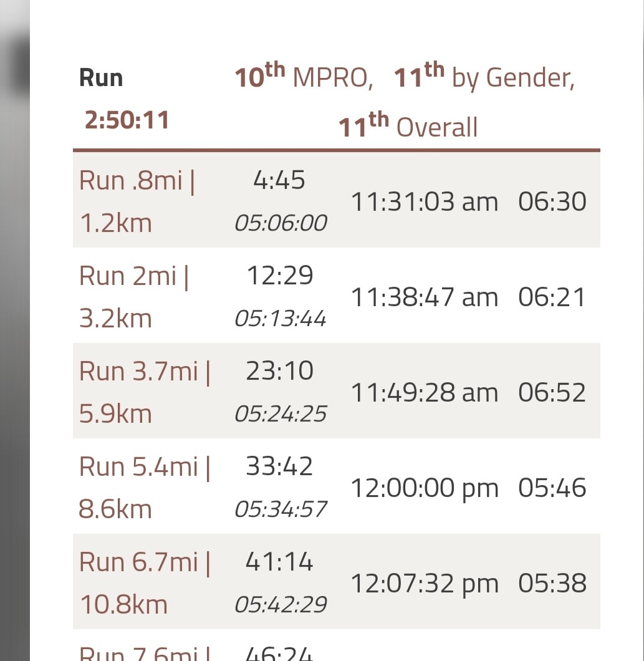
Task: Open the 10th MPRO ranking link
Action: point(304,76)
